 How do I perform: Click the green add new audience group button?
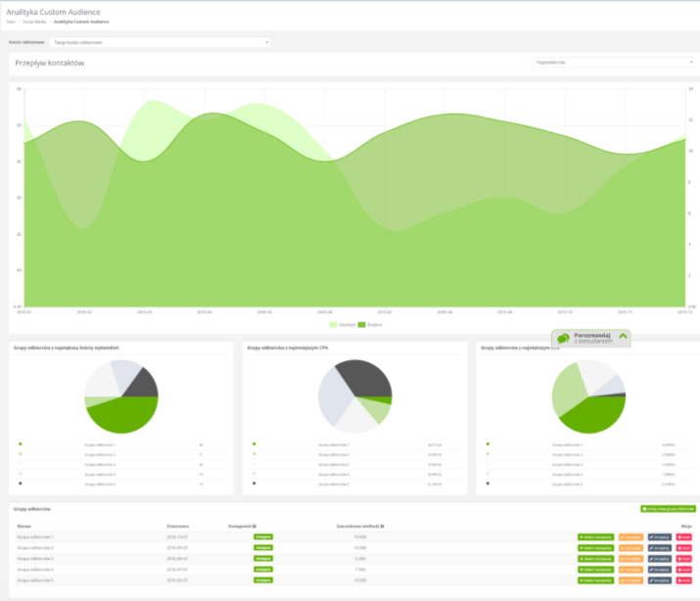point(667,509)
